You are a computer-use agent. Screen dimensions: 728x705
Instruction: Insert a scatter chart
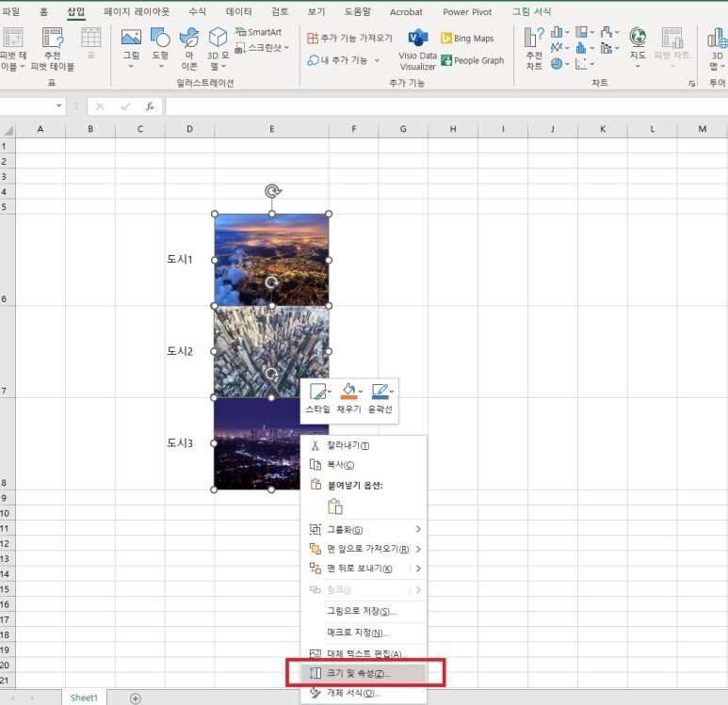pos(585,64)
